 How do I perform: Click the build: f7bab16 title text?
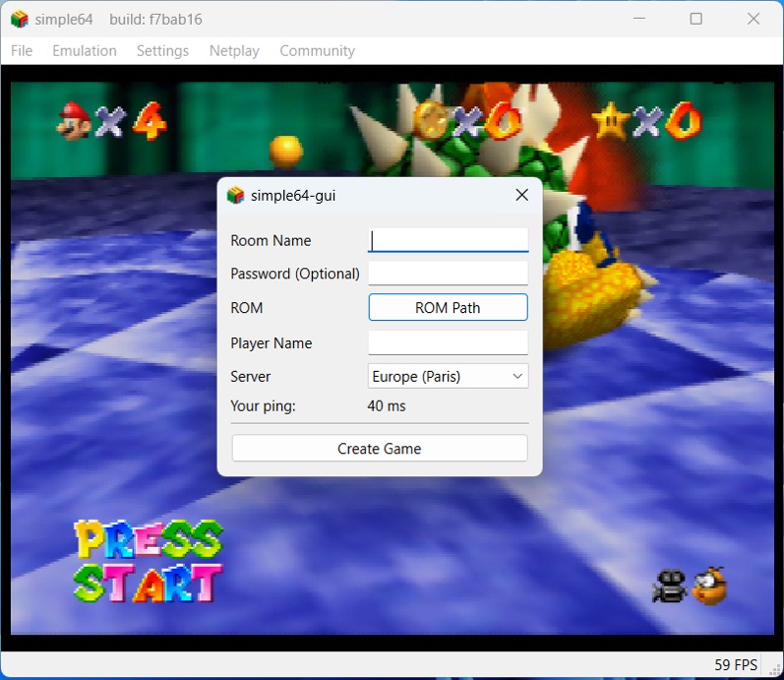(x=155, y=20)
